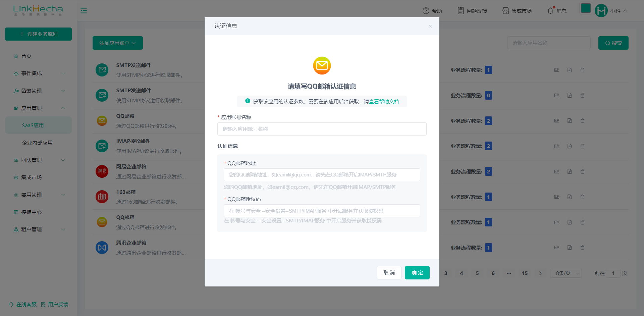Click delete icon for IMAP接收邮件 row
The height and width of the screenshot is (316, 644).
(x=583, y=146)
